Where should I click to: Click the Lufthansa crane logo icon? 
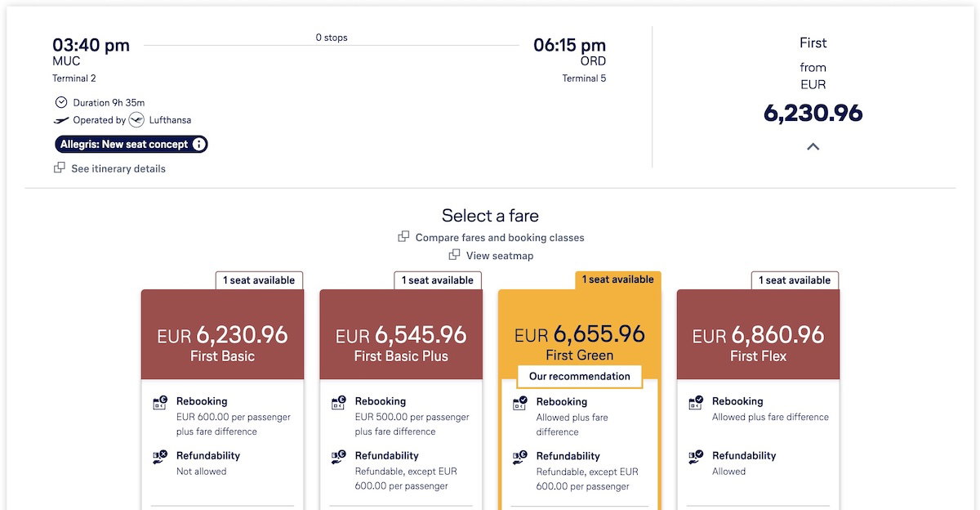click(x=136, y=120)
